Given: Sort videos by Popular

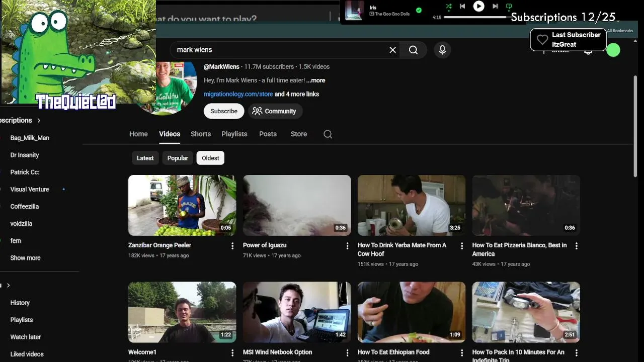Looking at the screenshot, I should point(178,158).
